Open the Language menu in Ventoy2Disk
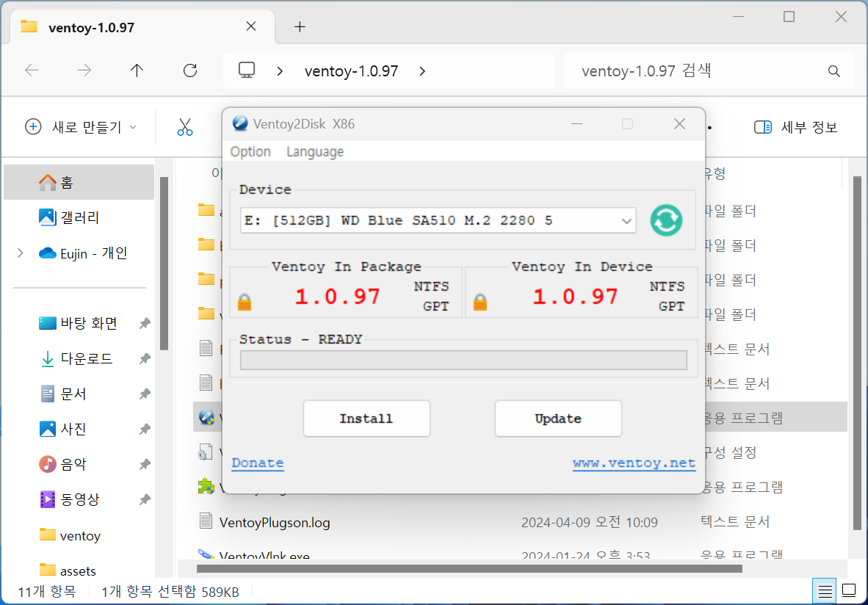 [x=314, y=151]
